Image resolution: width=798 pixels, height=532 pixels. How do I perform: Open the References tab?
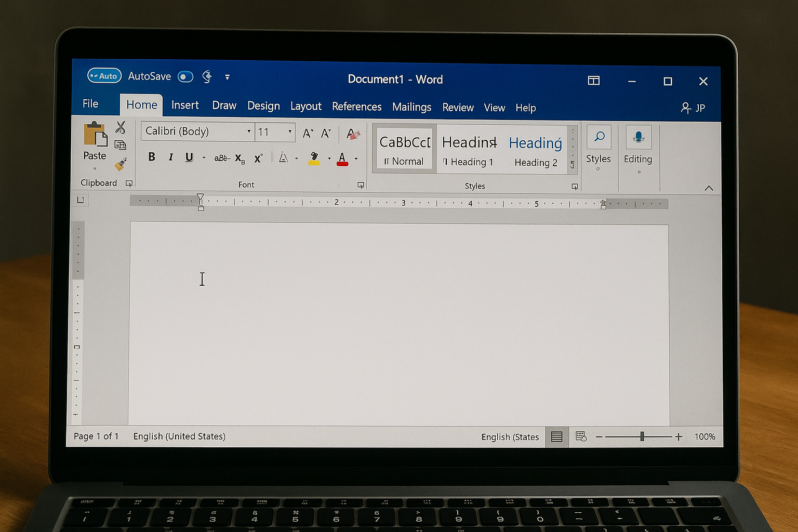pos(357,107)
